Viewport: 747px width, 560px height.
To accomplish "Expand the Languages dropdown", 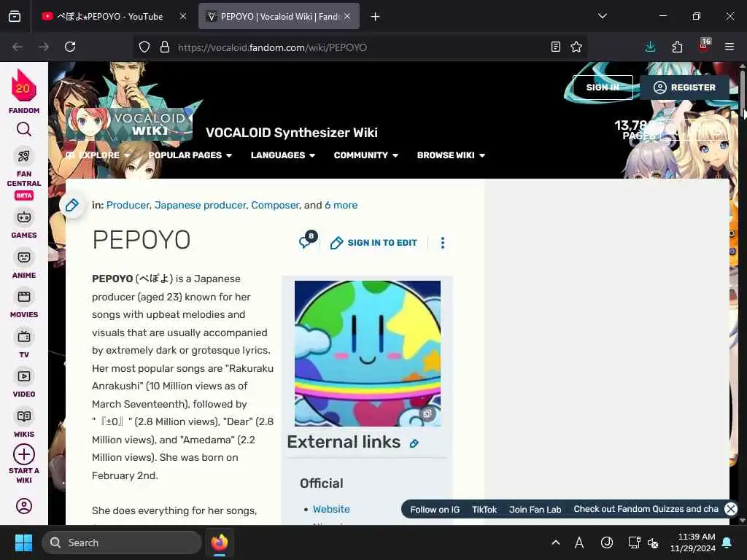I will coord(283,155).
